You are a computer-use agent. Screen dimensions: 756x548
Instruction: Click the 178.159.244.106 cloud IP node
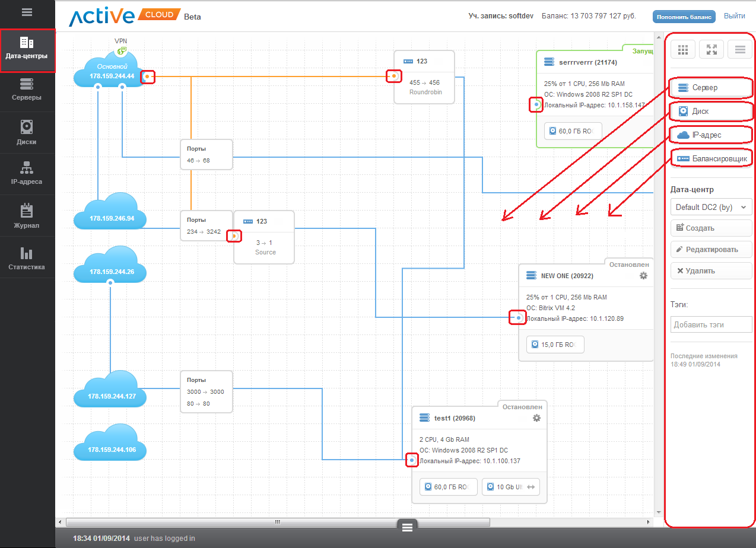110,446
